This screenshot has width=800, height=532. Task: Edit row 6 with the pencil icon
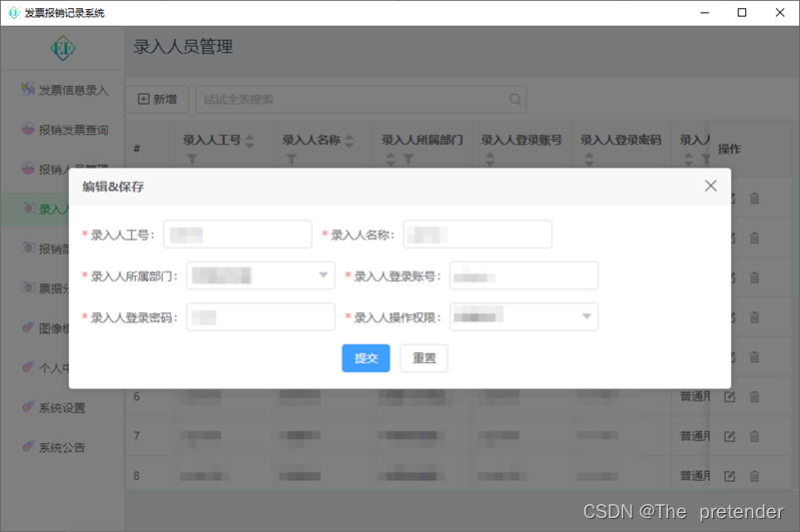pos(730,396)
